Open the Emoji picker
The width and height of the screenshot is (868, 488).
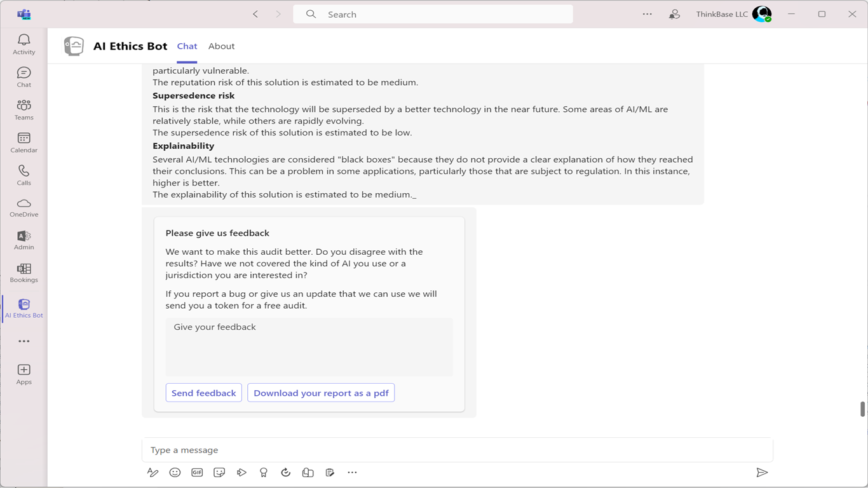pyautogui.click(x=175, y=472)
